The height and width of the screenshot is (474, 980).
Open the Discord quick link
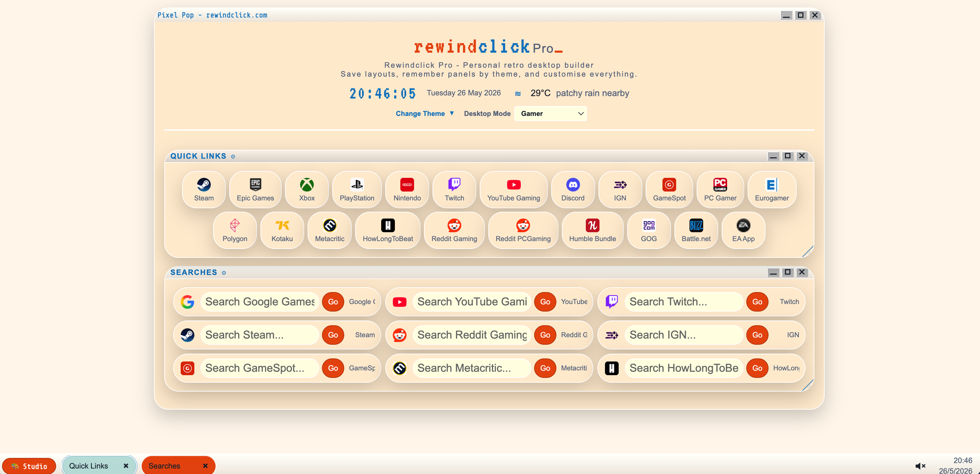coord(573,189)
